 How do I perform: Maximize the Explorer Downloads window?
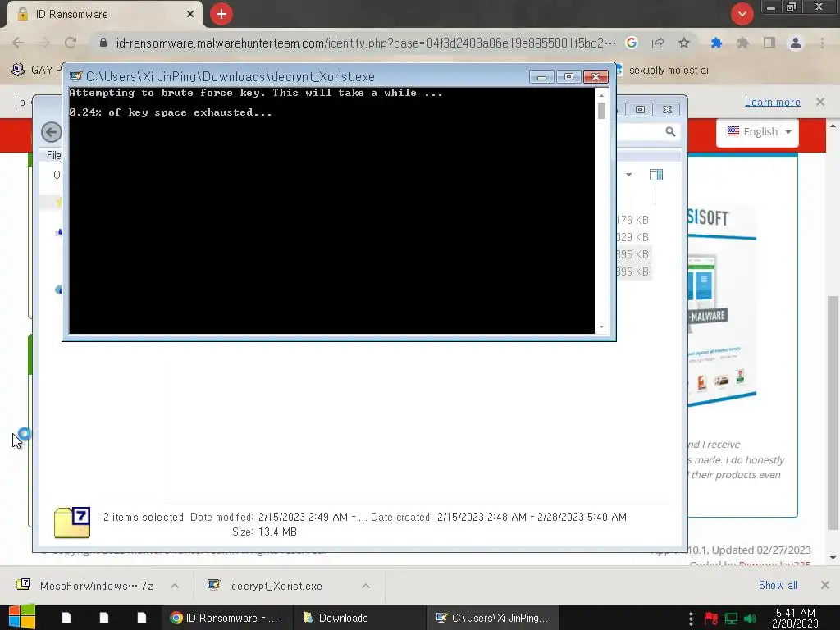coord(640,109)
